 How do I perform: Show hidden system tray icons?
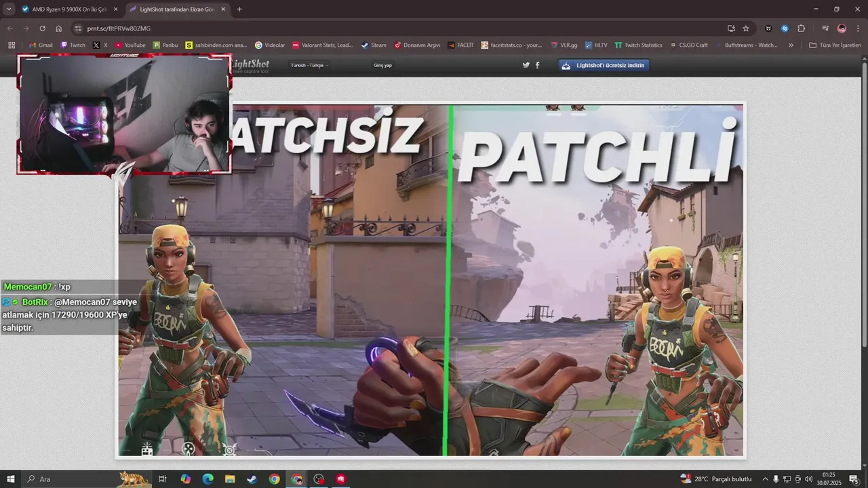tap(765, 479)
